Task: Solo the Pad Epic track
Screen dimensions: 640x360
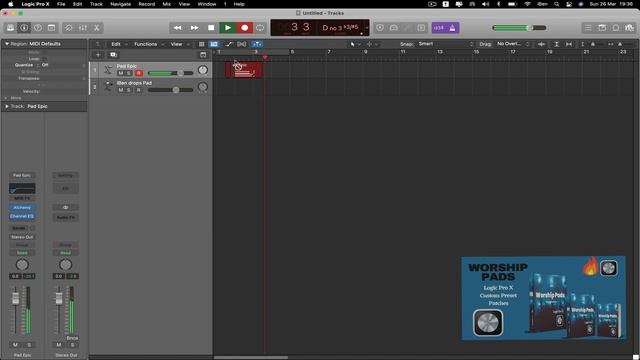Action: tap(129, 73)
